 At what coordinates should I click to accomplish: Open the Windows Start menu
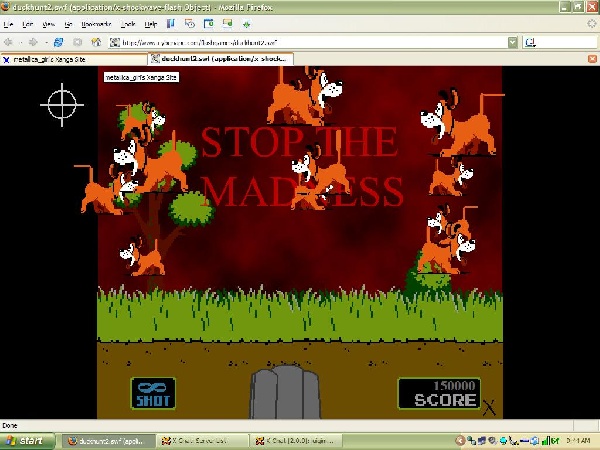pos(27,441)
